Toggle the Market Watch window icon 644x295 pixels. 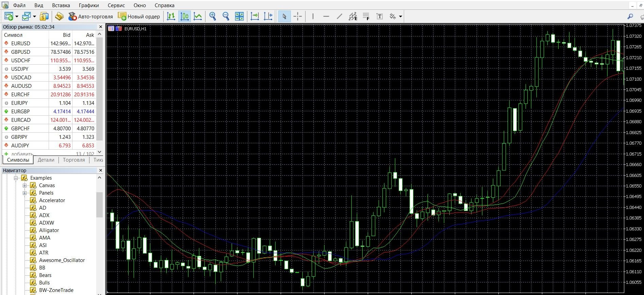44,16
